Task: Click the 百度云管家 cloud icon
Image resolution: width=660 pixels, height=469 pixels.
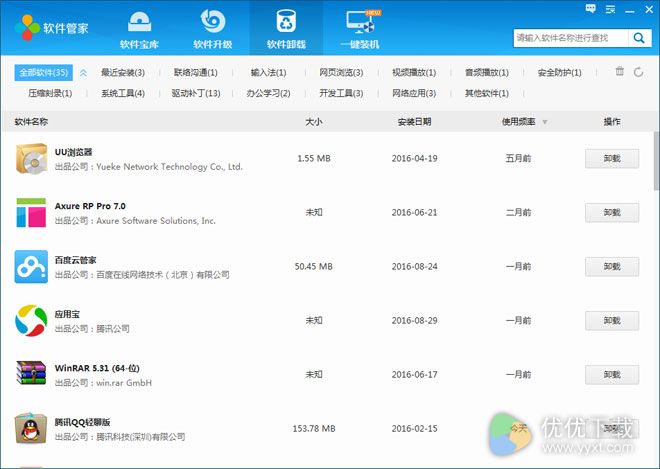Action: (x=31, y=266)
